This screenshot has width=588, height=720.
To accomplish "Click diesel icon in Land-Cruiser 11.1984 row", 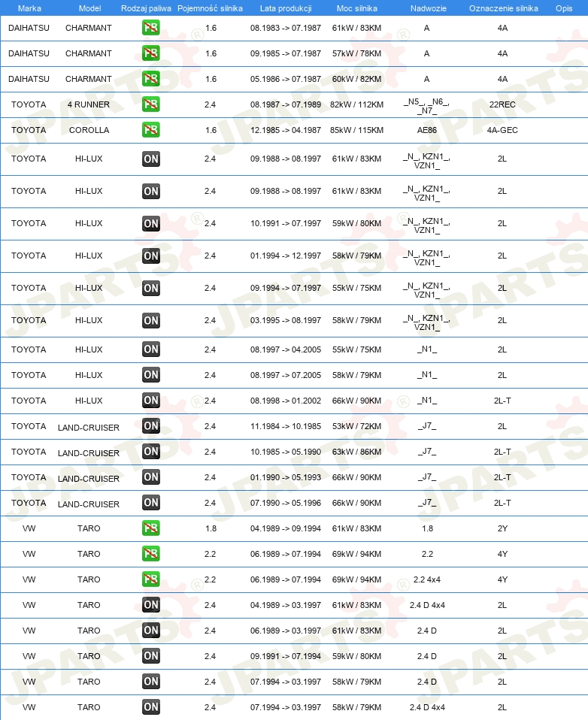I will [x=150, y=426].
